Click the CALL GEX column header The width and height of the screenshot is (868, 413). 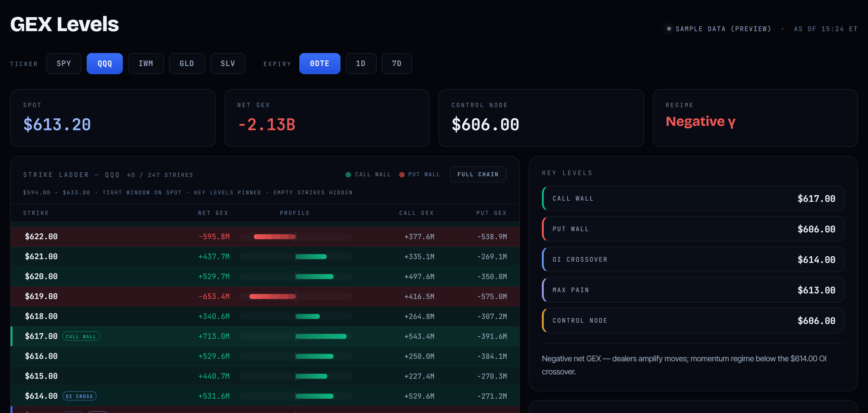tap(417, 213)
